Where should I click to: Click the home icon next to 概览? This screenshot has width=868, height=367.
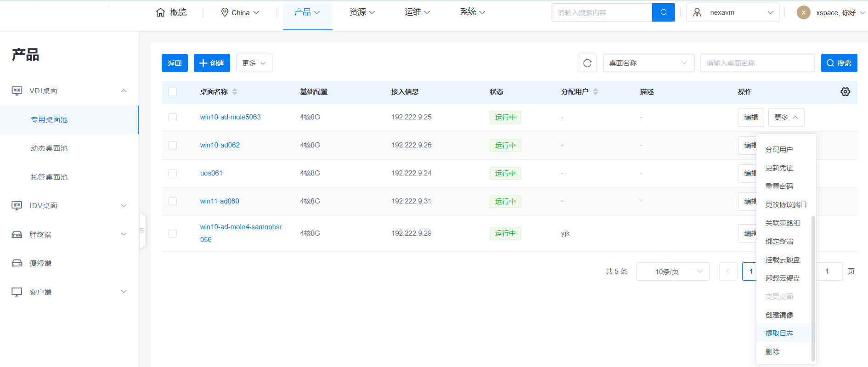(160, 12)
